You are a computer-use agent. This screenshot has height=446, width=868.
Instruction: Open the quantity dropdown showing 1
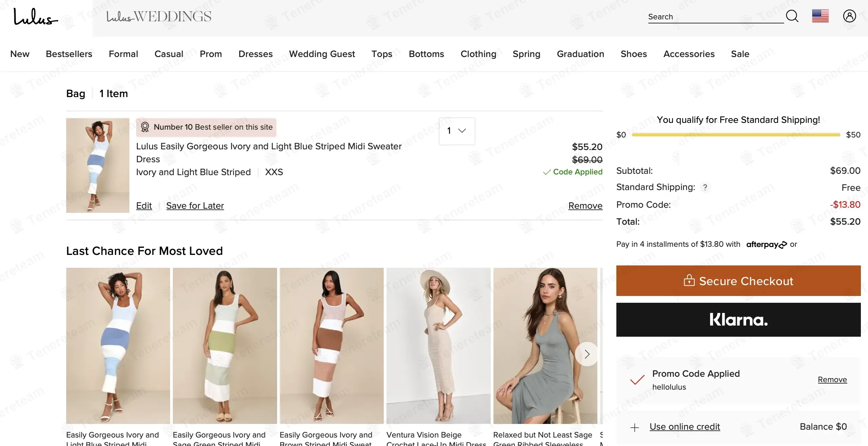[x=457, y=131]
